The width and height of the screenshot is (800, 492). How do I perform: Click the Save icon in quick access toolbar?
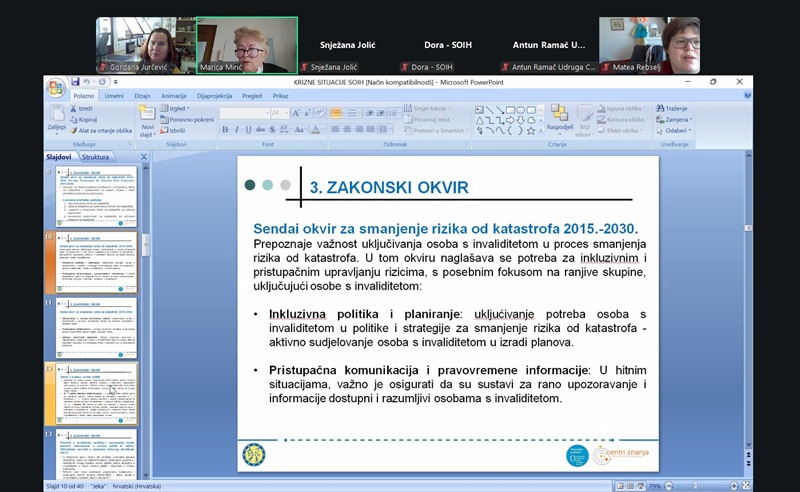pos(75,82)
